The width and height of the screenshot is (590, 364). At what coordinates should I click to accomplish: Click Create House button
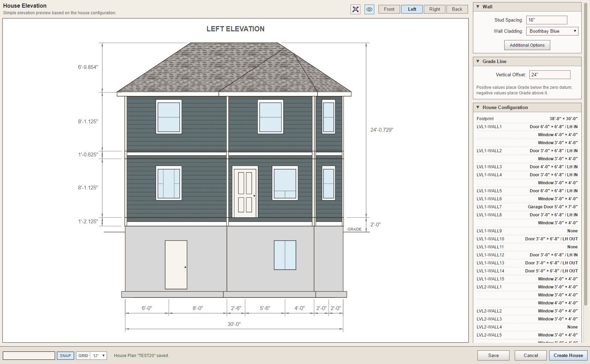pyautogui.click(x=568, y=355)
